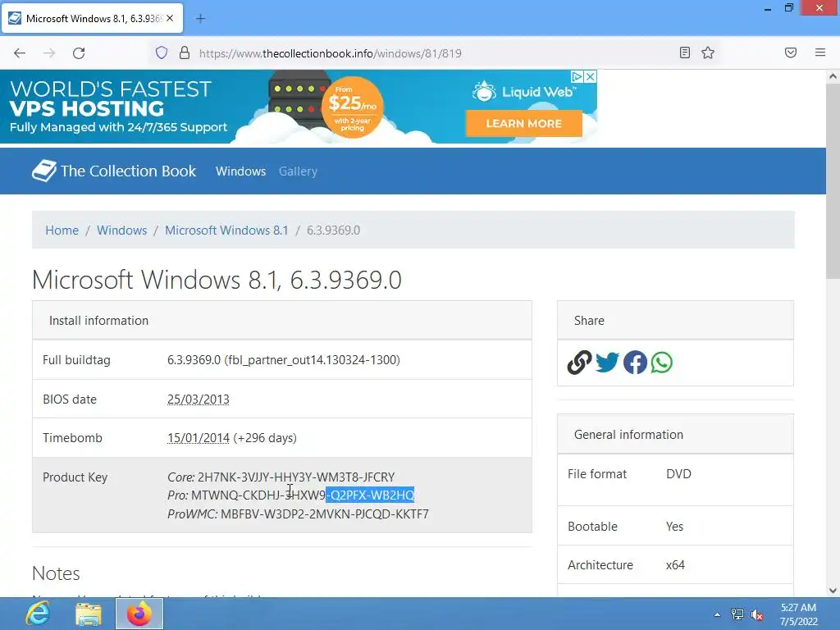Click the site security padlock icon

coord(185,53)
